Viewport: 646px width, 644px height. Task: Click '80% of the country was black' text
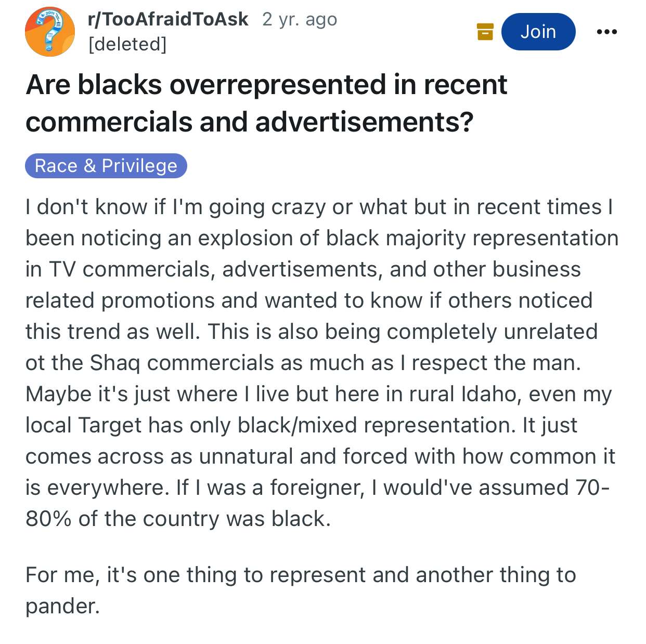[x=178, y=519]
